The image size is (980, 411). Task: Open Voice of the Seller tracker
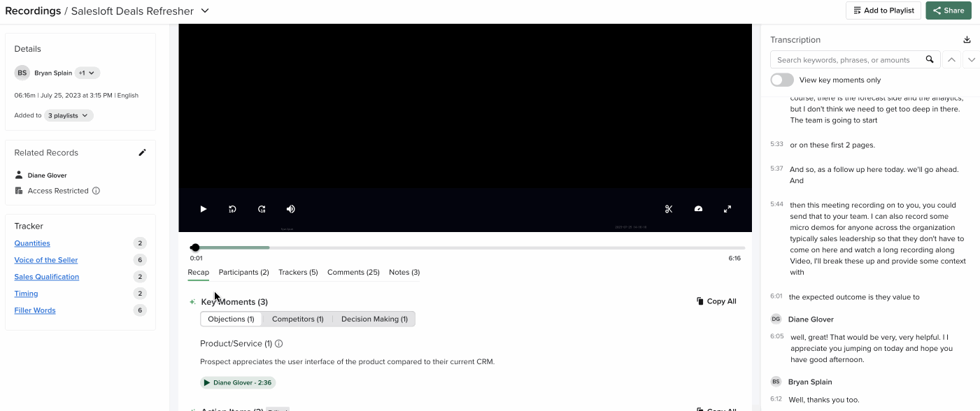(46, 260)
